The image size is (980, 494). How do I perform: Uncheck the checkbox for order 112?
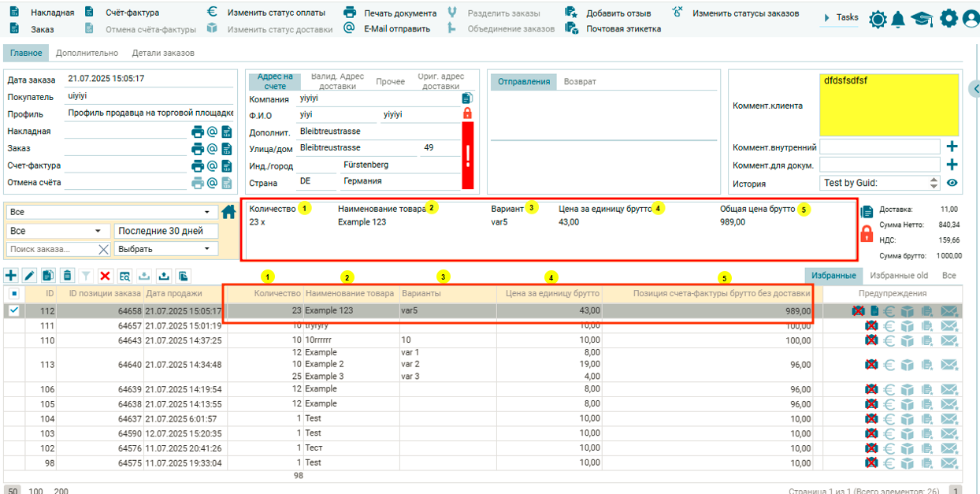point(13,310)
